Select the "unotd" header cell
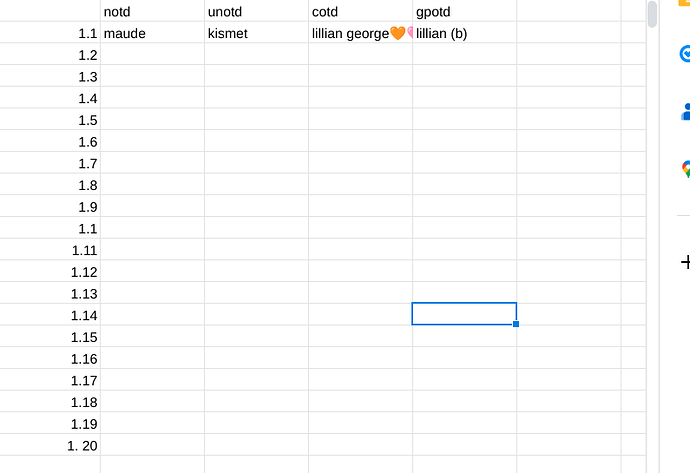 pyautogui.click(x=257, y=11)
